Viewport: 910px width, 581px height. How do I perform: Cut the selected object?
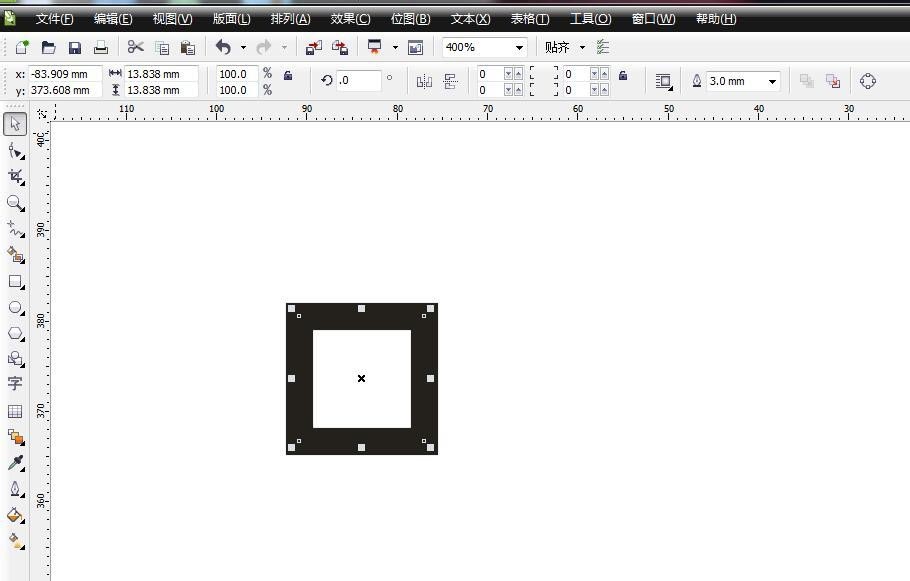tap(135, 46)
